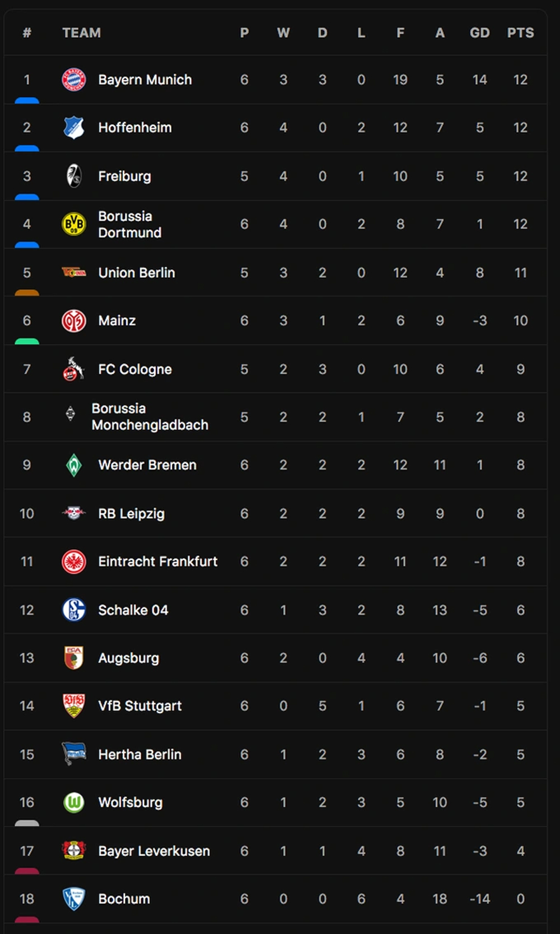Screen dimensions: 560x934
Task: Select the Borussia Dortmund BVB badge
Action: pyautogui.click(x=74, y=224)
